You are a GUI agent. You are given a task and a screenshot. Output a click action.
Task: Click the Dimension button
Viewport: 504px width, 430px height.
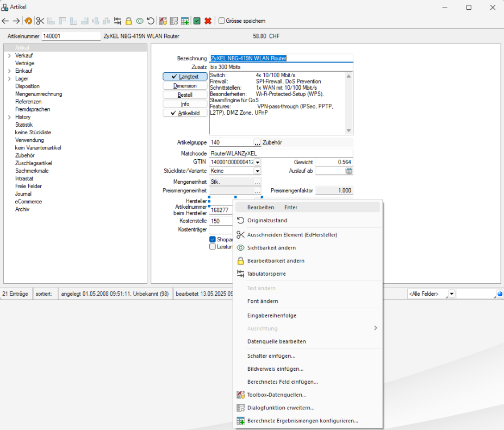[x=185, y=86]
